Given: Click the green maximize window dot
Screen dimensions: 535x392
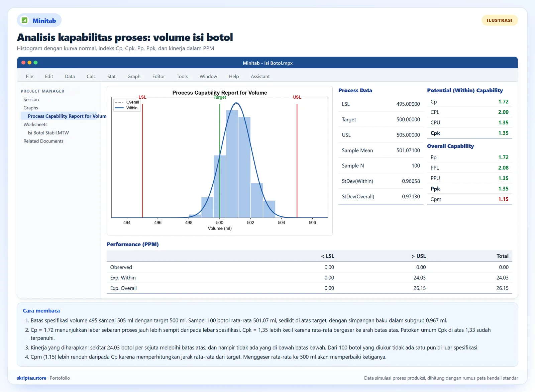Looking at the screenshot, I should (35, 63).
